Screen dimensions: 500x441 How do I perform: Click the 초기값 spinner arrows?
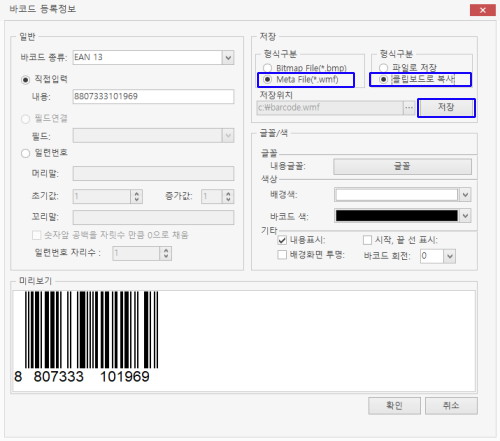point(137,196)
